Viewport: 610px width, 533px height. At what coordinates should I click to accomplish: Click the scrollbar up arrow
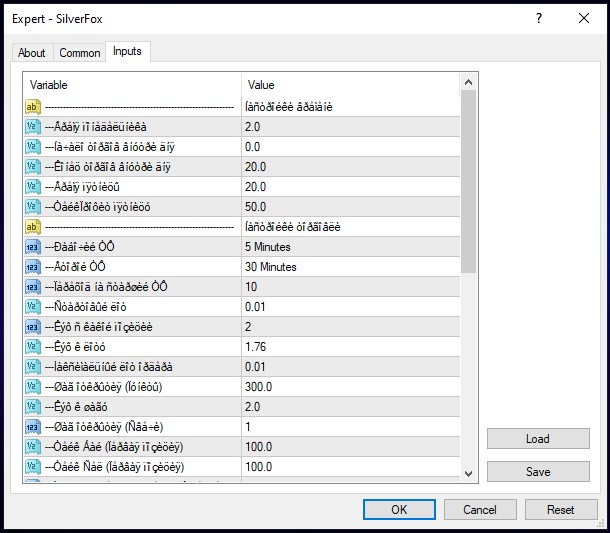pos(468,82)
